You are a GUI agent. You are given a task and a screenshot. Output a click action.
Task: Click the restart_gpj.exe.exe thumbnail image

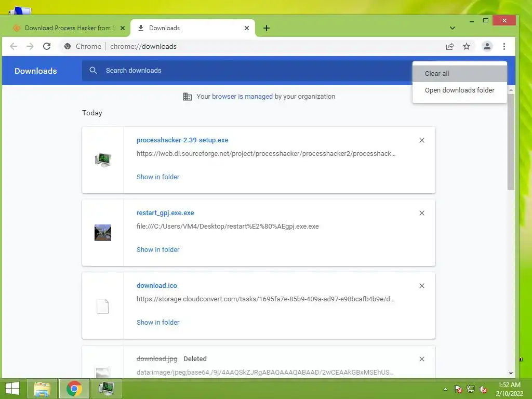(103, 233)
